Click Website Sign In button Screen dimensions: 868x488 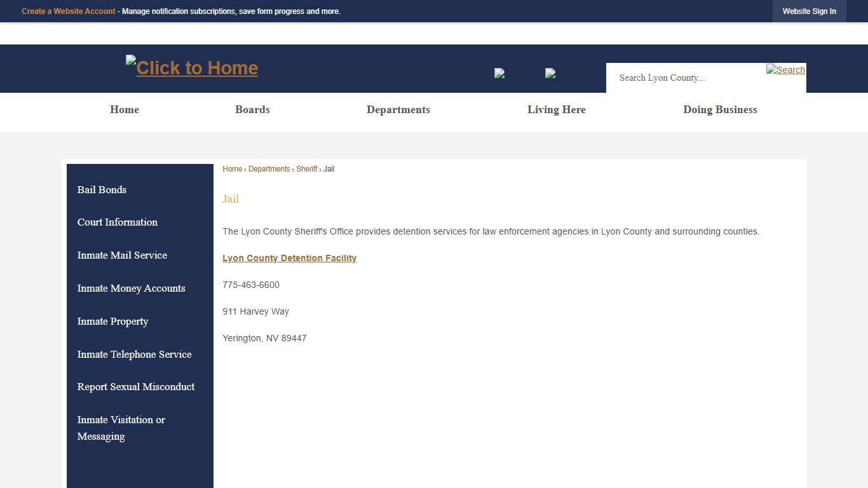[x=809, y=11]
